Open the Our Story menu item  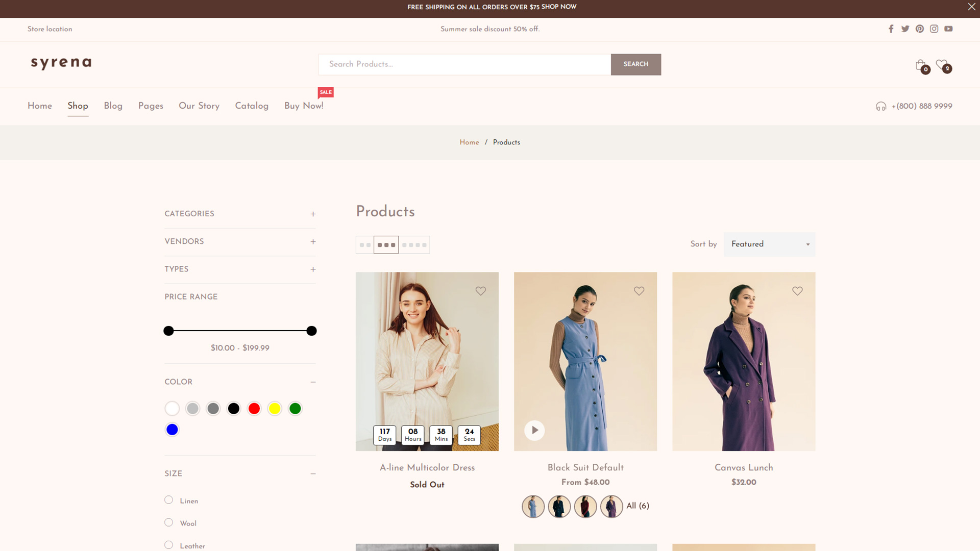[199, 106]
